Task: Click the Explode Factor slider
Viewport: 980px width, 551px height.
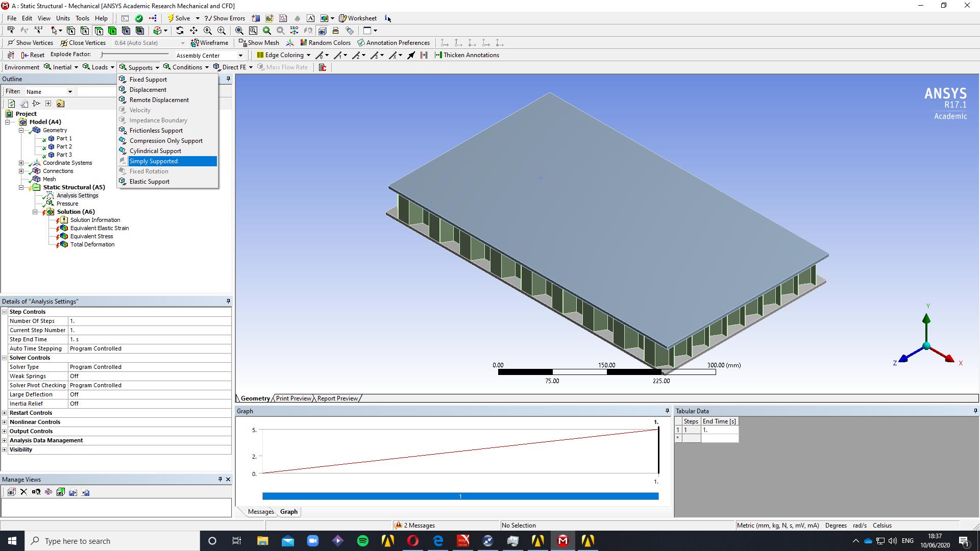Action: [x=135, y=55]
